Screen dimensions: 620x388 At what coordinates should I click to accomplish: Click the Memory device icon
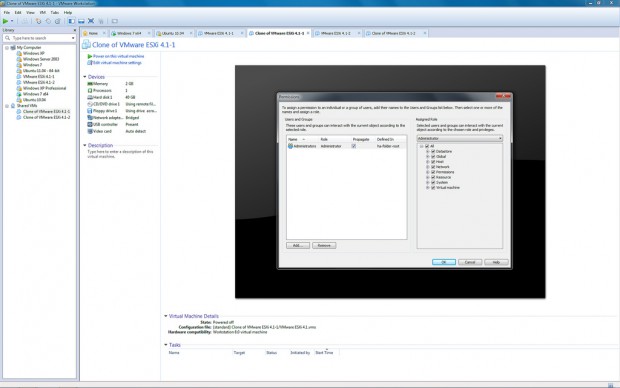90,84
